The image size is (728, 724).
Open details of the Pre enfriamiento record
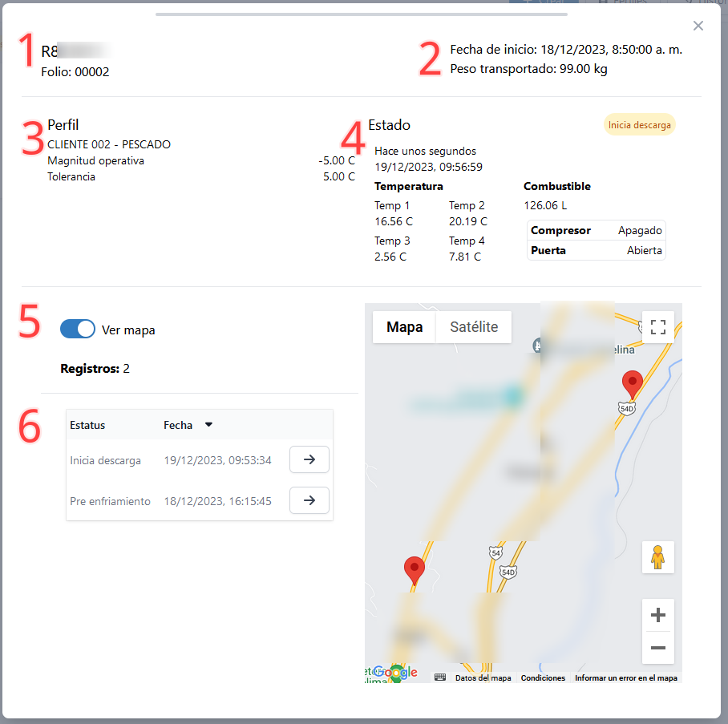[309, 500]
